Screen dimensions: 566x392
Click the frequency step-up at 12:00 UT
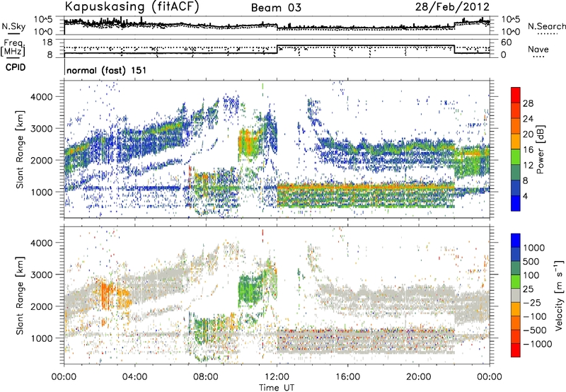coord(277,50)
